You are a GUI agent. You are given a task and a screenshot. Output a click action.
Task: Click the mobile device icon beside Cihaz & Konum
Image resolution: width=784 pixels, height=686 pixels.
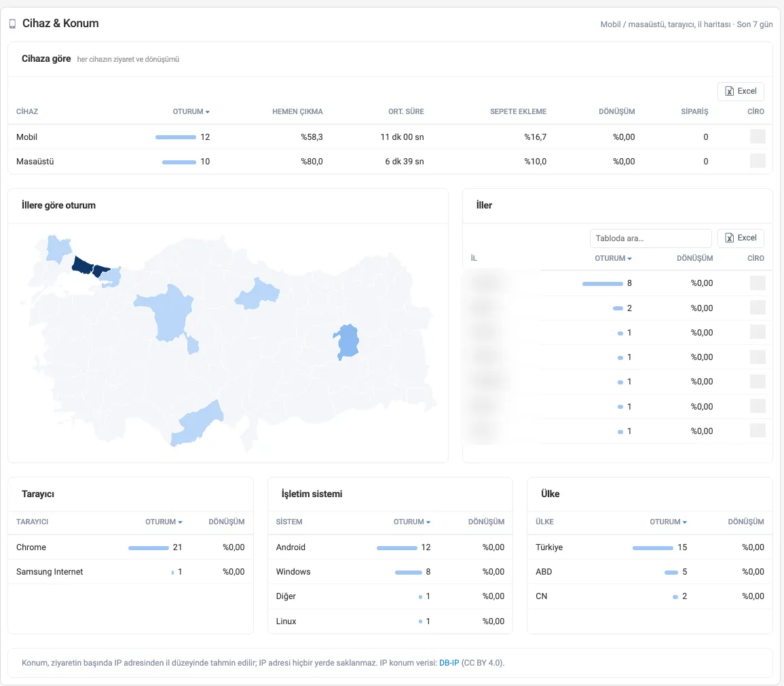click(x=12, y=24)
